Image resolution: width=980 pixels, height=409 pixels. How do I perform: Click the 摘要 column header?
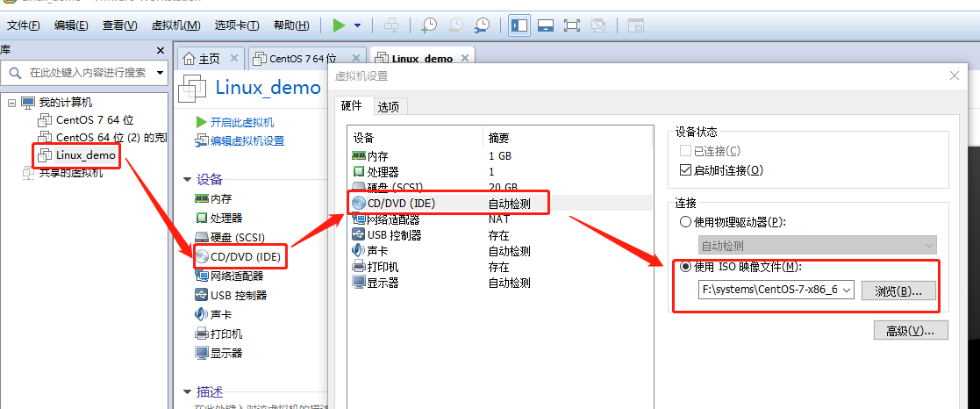click(x=568, y=138)
